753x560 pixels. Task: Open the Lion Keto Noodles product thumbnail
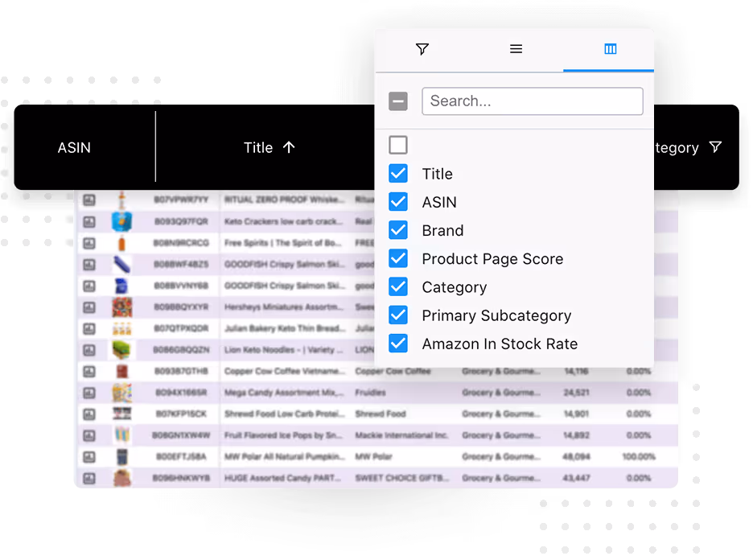tap(122, 350)
